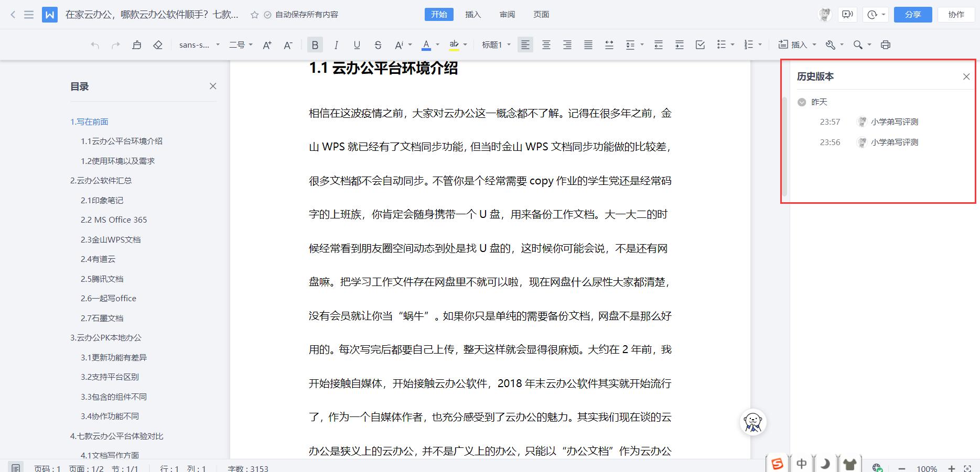This screenshot has width=980, height=472.
Task: Apply strikethrough to selected text
Action: point(378,45)
